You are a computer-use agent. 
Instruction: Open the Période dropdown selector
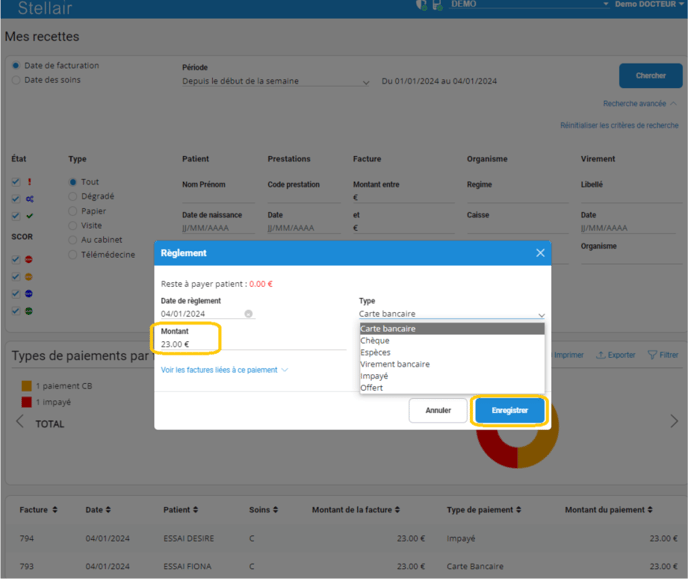(276, 82)
